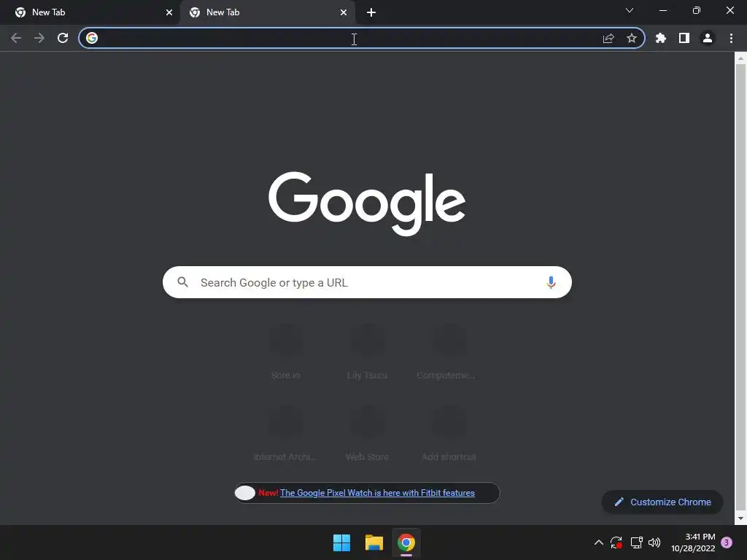Click the page's vertical scrollbar thumb
747x560 pixels.
tap(740, 286)
